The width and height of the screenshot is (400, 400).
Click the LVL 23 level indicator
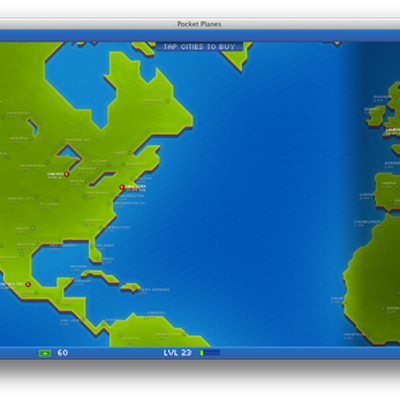178,353
